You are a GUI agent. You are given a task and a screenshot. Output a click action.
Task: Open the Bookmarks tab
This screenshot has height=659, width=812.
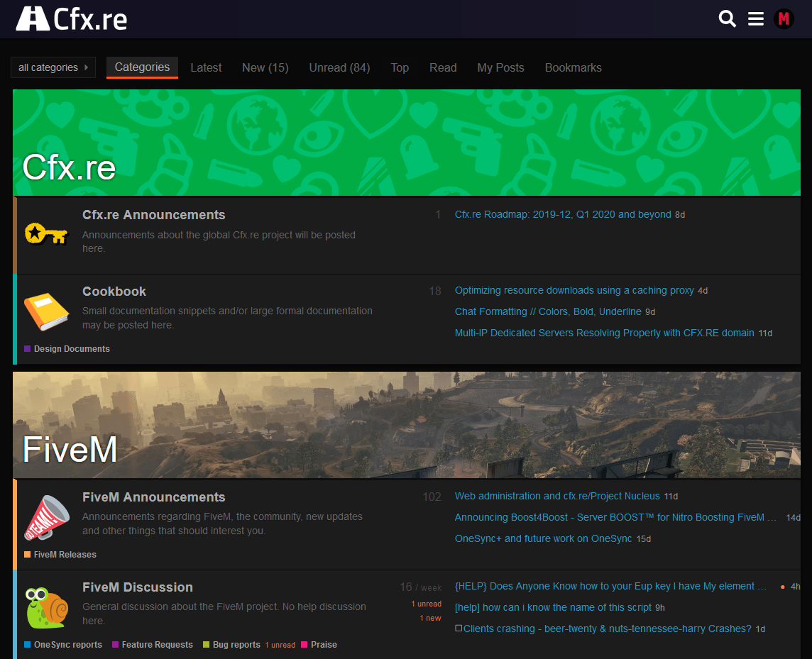point(573,68)
